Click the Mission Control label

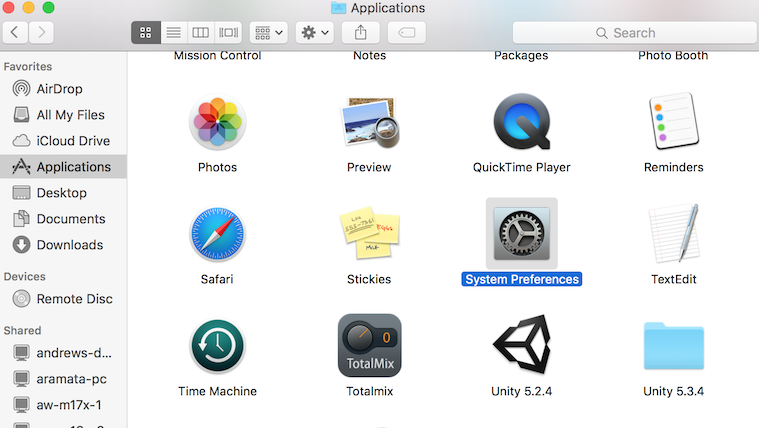click(x=217, y=56)
